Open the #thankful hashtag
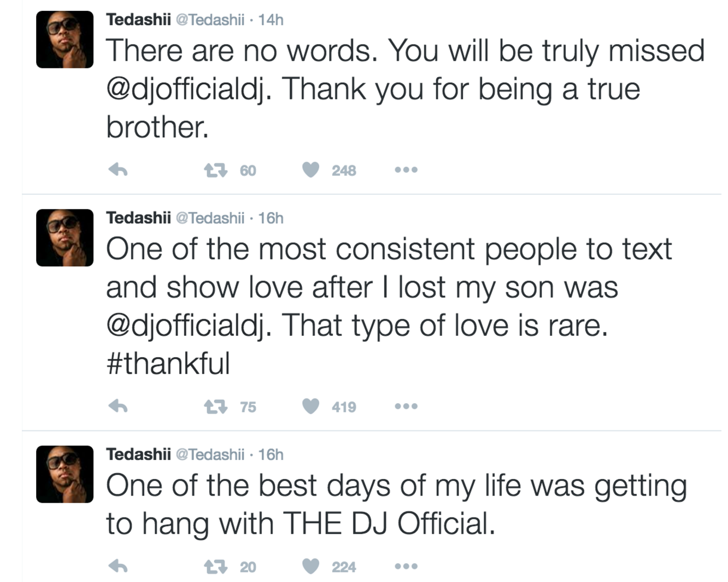728x582 pixels. (168, 363)
